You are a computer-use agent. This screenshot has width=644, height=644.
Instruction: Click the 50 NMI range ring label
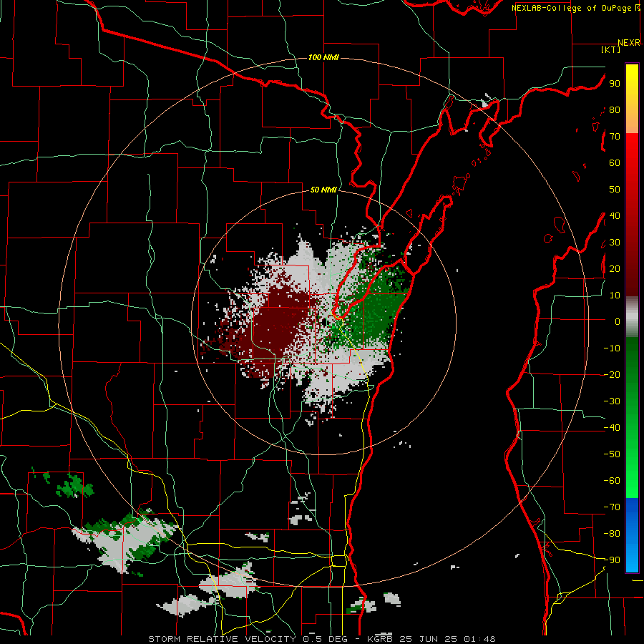click(323, 190)
